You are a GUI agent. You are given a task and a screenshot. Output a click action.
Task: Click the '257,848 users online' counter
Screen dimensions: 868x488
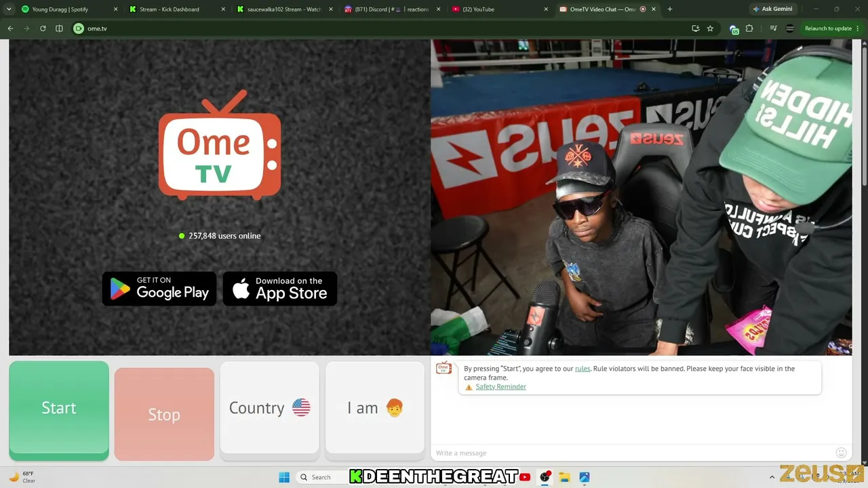[x=220, y=236]
